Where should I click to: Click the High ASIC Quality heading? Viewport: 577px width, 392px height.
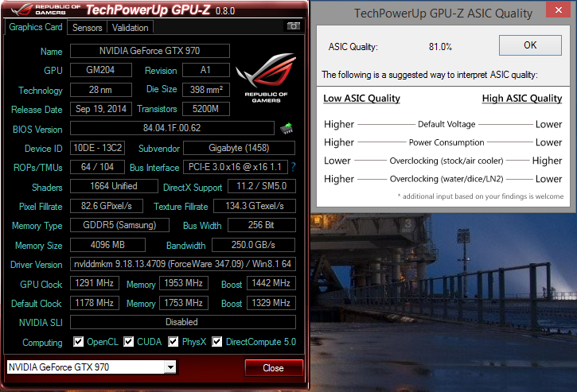coord(522,99)
